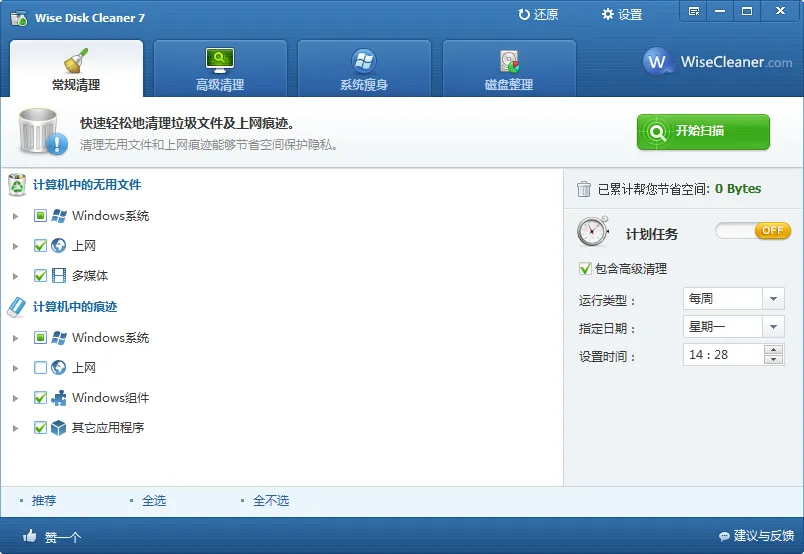Expand 上网 under 无用文件
This screenshot has height=554, width=804.
15,246
